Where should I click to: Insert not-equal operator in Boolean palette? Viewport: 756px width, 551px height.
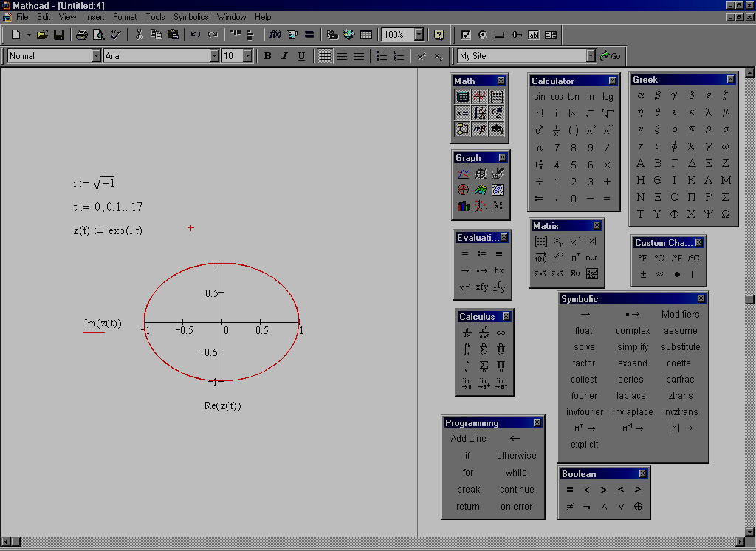pos(569,507)
